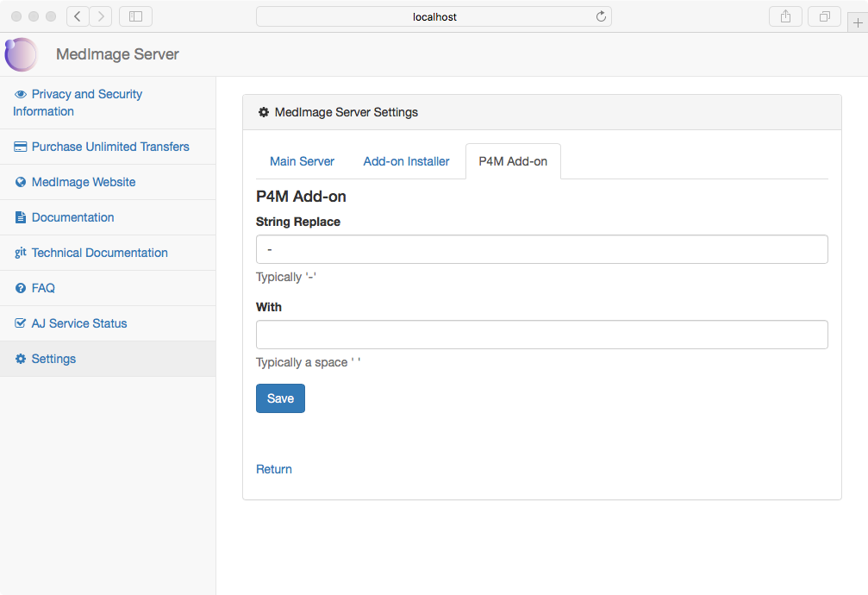This screenshot has width=868, height=595.
Task: Show all tabs with the tab overview button
Action: (x=825, y=16)
